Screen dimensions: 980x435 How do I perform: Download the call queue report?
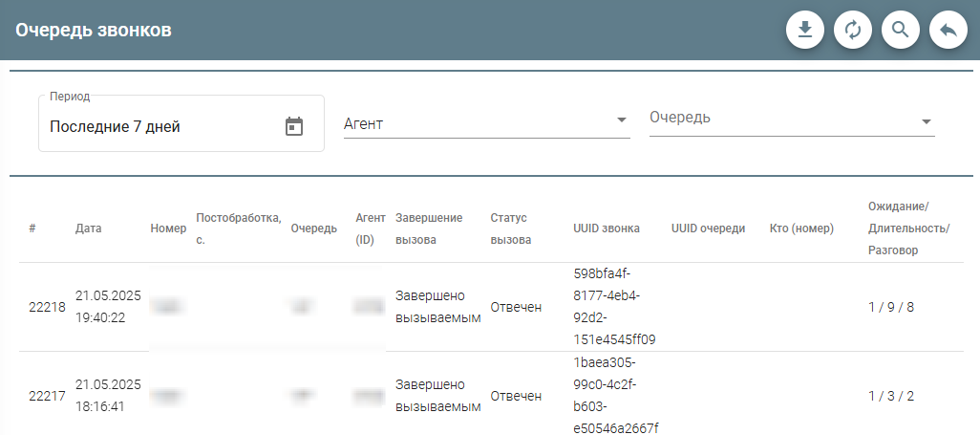pos(805,30)
